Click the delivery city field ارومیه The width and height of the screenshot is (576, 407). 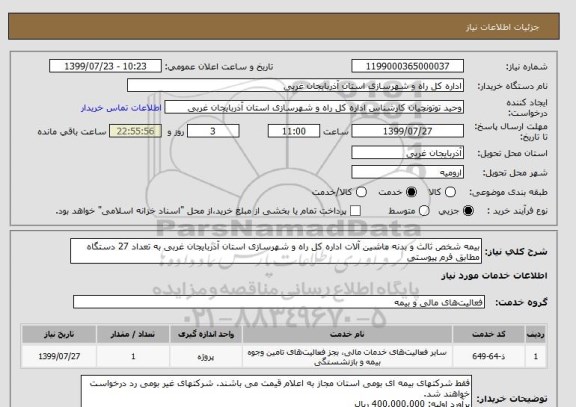click(407, 172)
